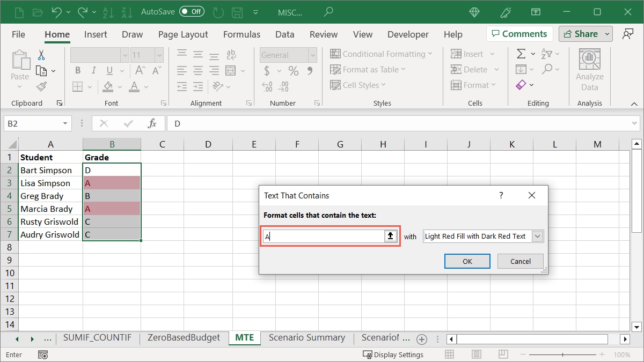The height and width of the screenshot is (362, 644).
Task: Click the Analyze Data icon
Action: pos(589,68)
